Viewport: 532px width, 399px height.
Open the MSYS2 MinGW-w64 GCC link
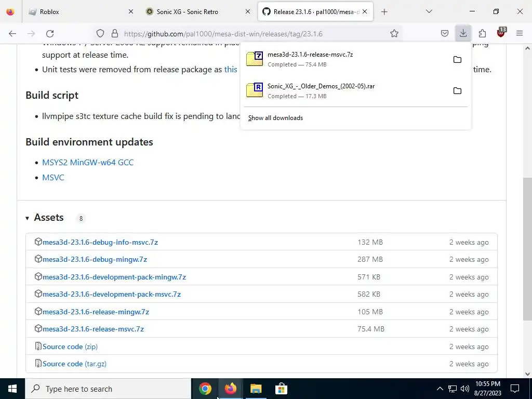click(88, 163)
